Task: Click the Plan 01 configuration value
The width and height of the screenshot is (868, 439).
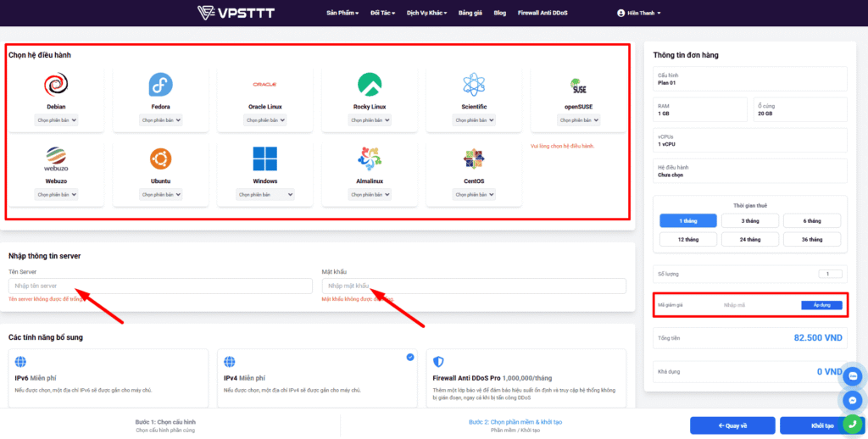Action: [x=666, y=83]
